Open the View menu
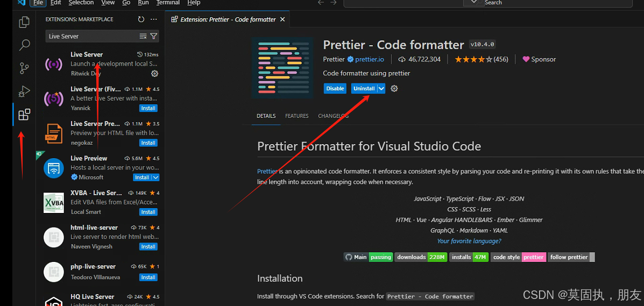The height and width of the screenshot is (306, 644). tap(108, 3)
